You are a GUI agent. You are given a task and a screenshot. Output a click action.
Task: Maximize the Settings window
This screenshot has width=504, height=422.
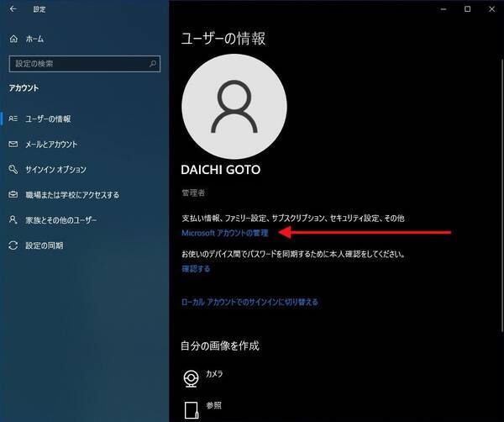tap(467, 9)
